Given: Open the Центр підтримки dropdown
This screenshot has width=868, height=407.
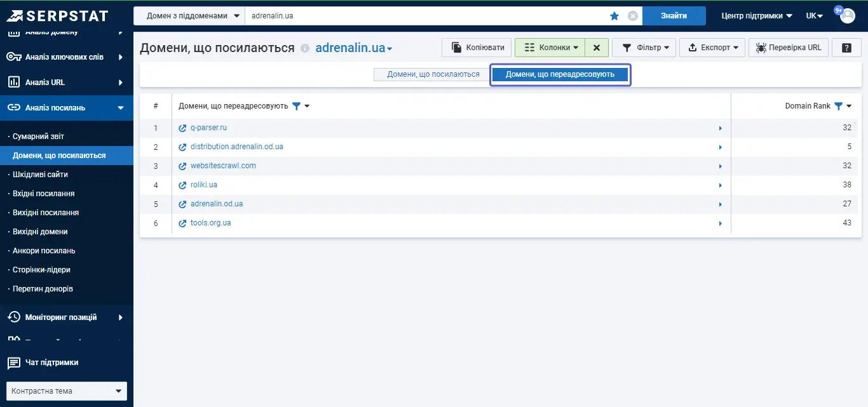Looking at the screenshot, I should pos(757,16).
